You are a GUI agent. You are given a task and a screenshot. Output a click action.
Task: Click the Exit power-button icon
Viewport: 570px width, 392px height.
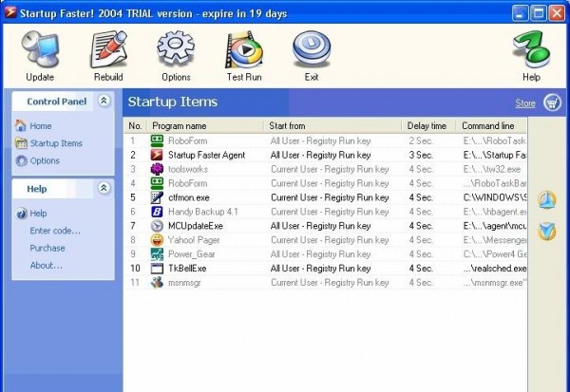coord(312,49)
